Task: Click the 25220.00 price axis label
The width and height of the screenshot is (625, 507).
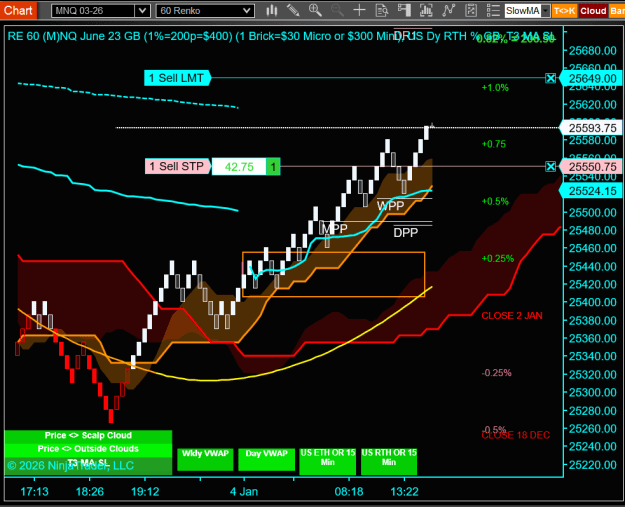Action: click(x=593, y=465)
